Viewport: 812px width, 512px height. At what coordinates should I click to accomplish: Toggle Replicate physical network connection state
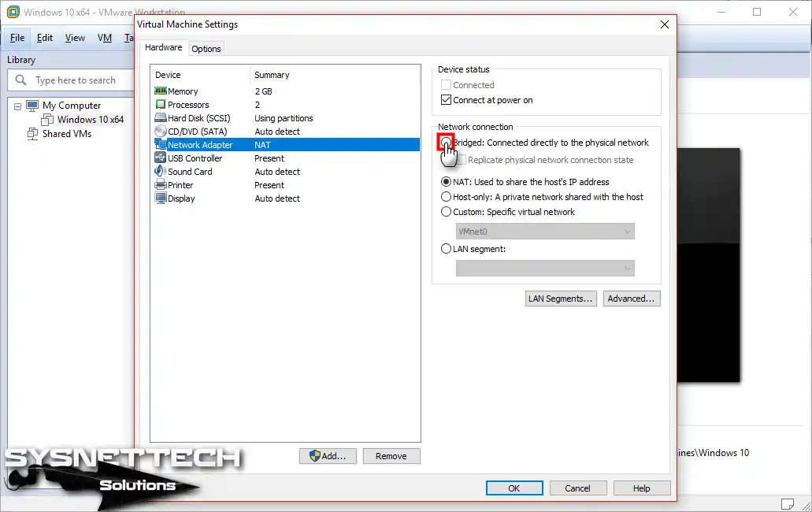pos(461,160)
